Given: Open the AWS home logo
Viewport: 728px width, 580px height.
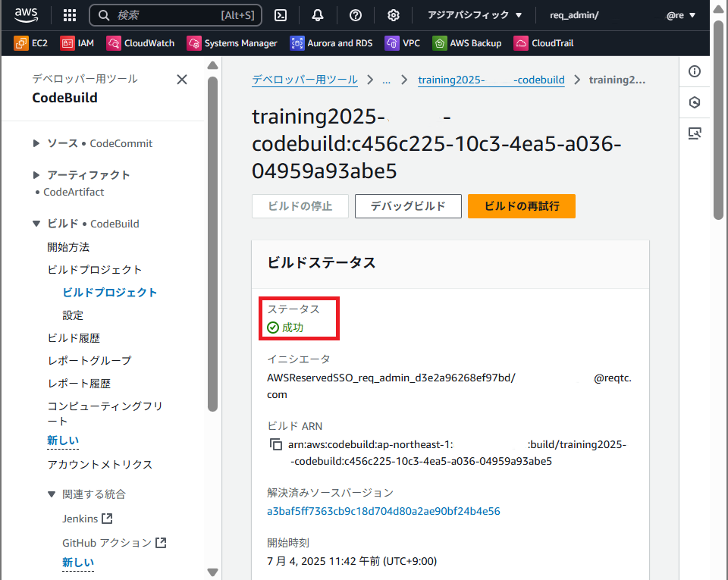Looking at the screenshot, I should coord(26,15).
